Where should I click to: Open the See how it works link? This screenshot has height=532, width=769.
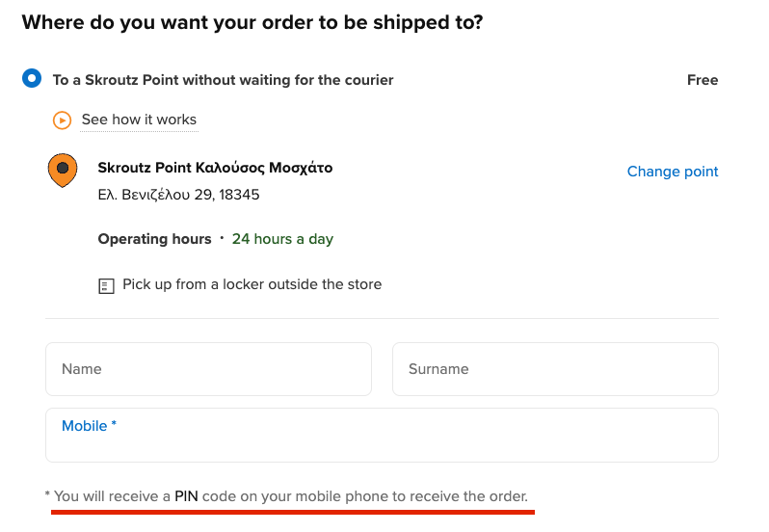pos(139,120)
